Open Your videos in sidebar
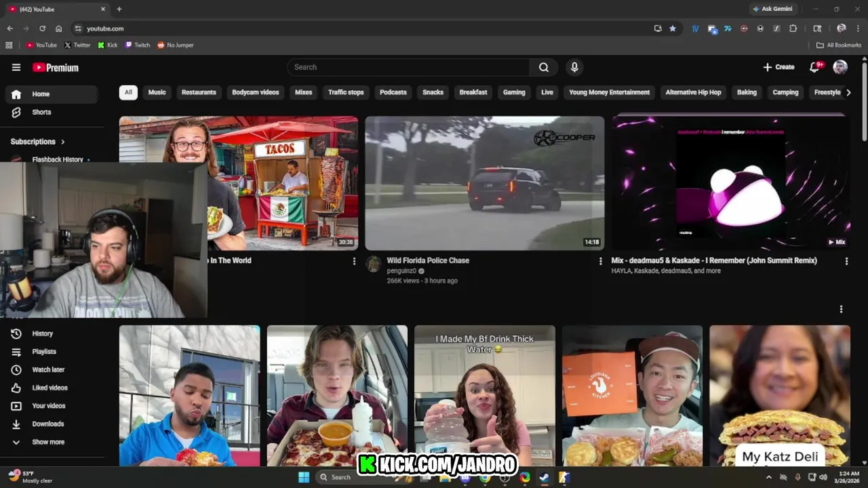Image resolution: width=868 pixels, height=488 pixels. (x=52, y=406)
